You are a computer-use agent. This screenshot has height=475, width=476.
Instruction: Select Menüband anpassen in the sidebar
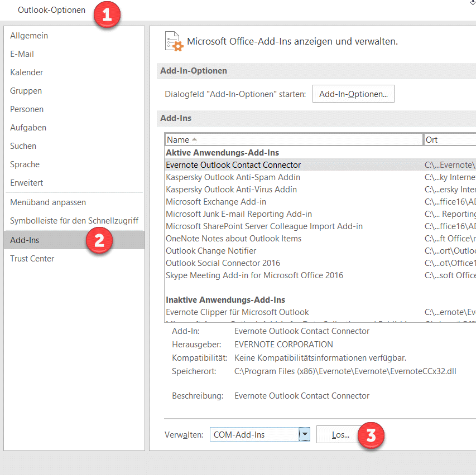48,202
